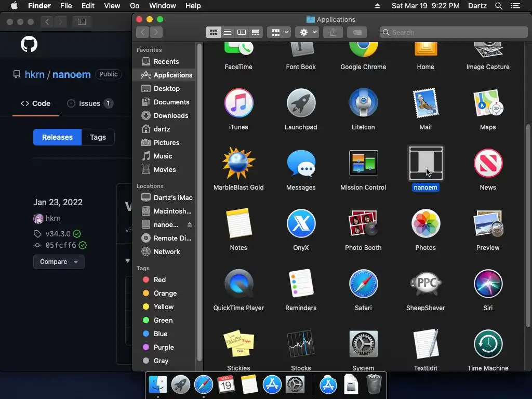The height and width of the screenshot is (399, 532).
Task: Click the News app icon
Action: coord(488,163)
